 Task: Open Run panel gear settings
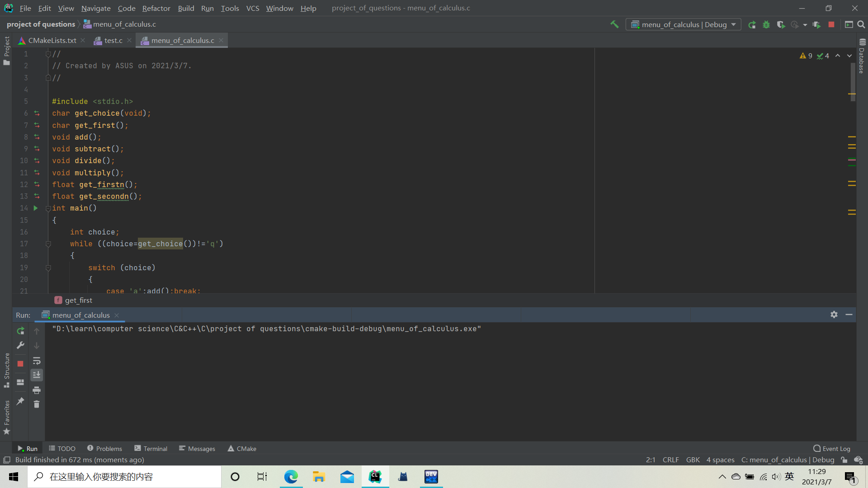click(834, 314)
